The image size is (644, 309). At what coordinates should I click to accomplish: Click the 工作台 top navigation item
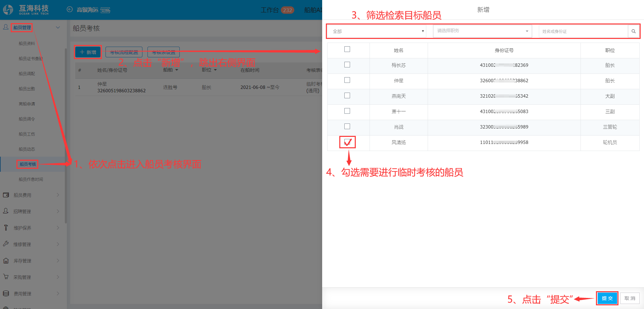click(x=270, y=10)
